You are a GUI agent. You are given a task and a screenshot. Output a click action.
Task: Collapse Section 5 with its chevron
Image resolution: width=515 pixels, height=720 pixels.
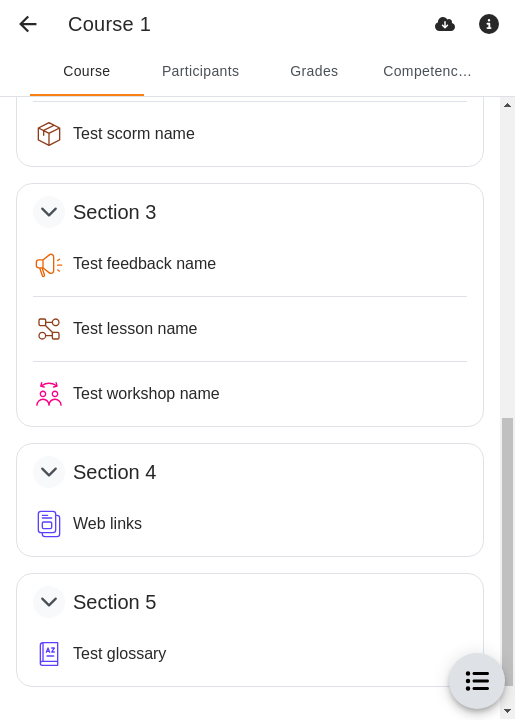pos(49,602)
